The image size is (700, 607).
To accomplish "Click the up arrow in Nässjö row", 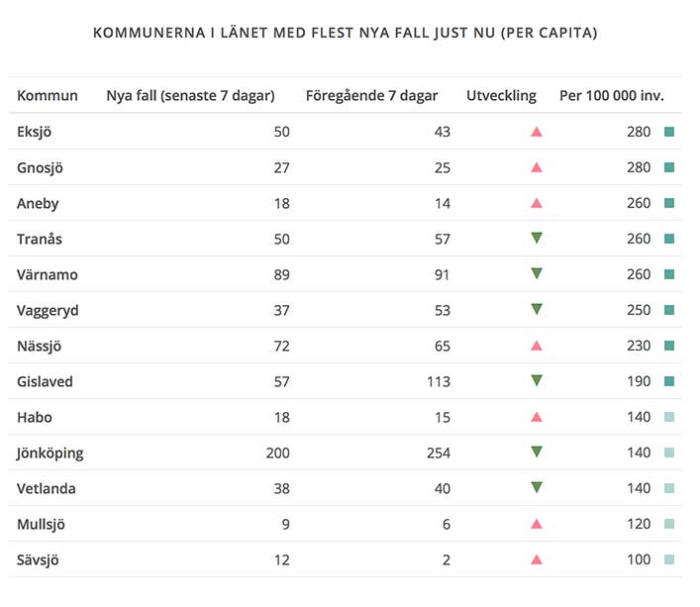I will [x=537, y=346].
